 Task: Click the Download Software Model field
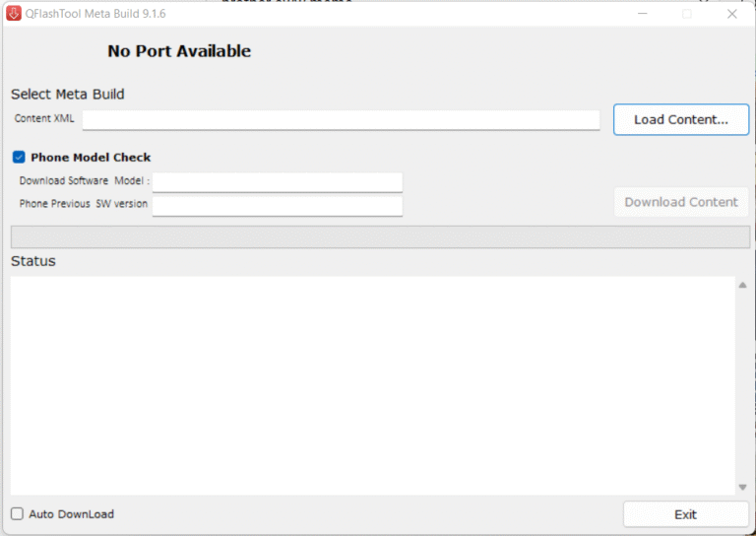tap(277, 181)
